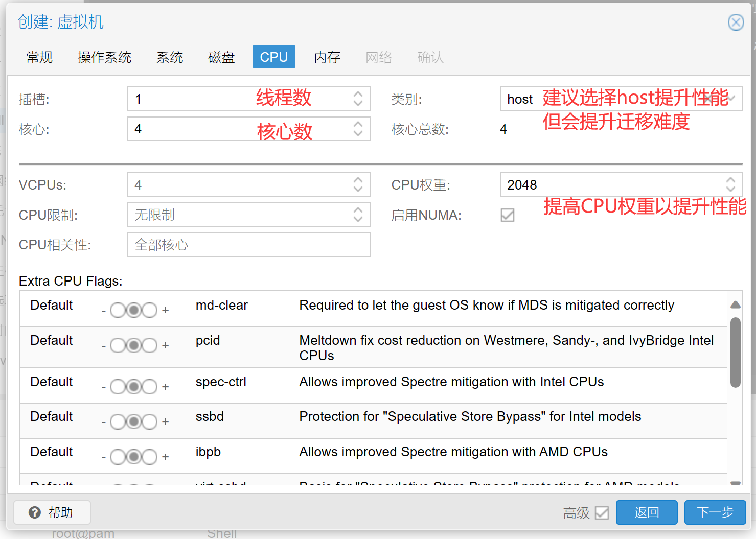Close the Create VM dialog with X icon
The height and width of the screenshot is (539, 756).
(736, 22)
